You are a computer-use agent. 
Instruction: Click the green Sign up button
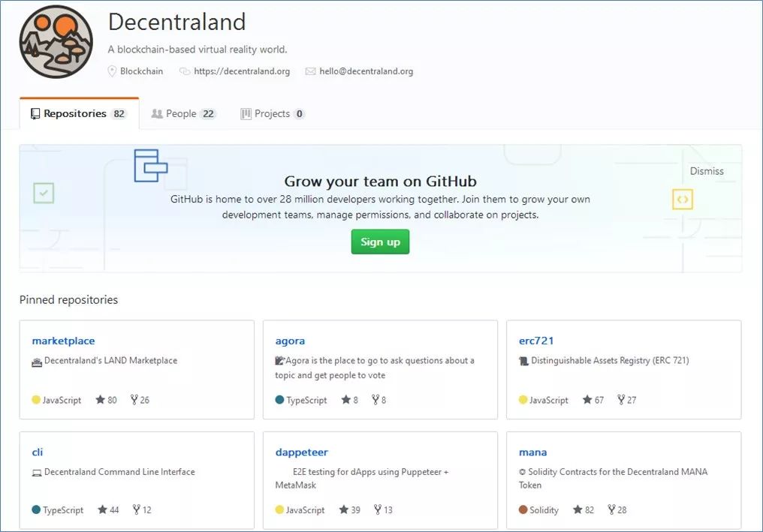pyautogui.click(x=380, y=242)
